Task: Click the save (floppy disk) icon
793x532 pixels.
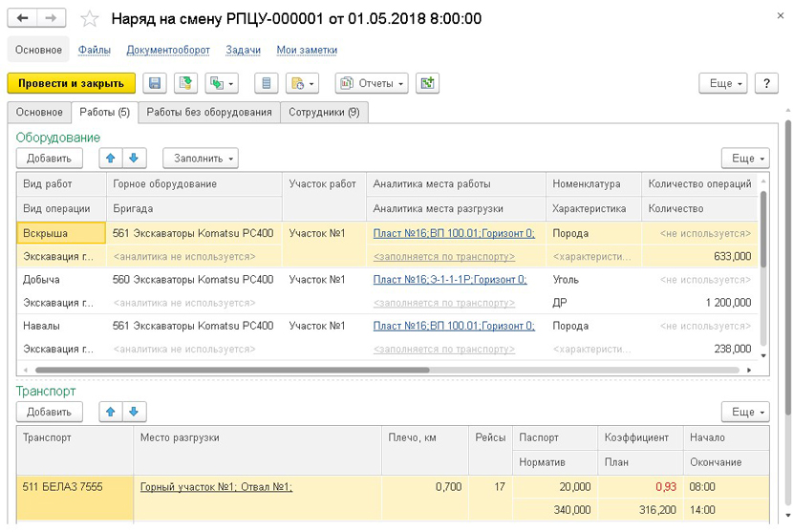Action: click(x=155, y=83)
